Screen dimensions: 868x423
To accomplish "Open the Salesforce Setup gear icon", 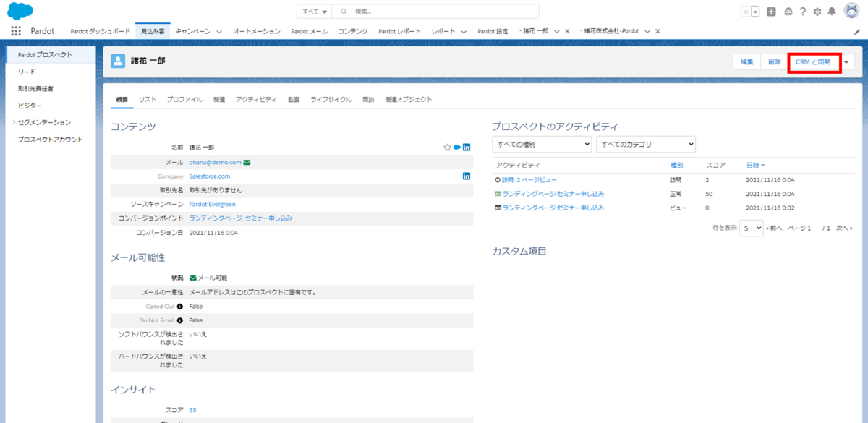I will pos(819,12).
